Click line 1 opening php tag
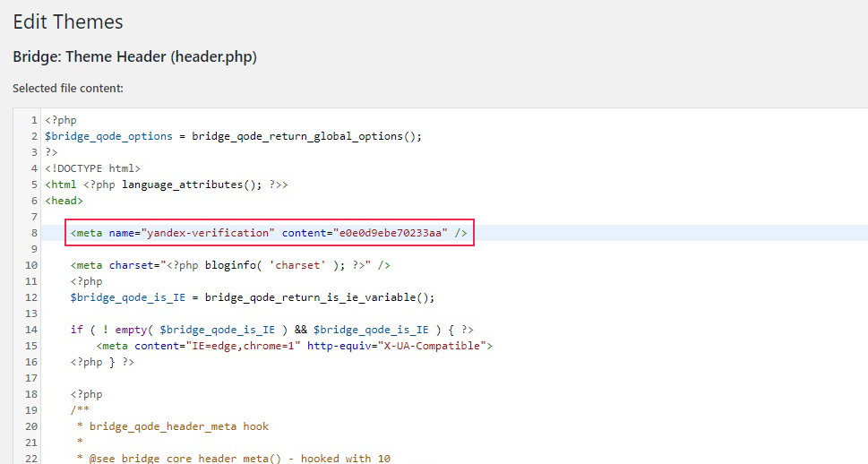Viewport: 868px width, 464px height. click(x=61, y=120)
